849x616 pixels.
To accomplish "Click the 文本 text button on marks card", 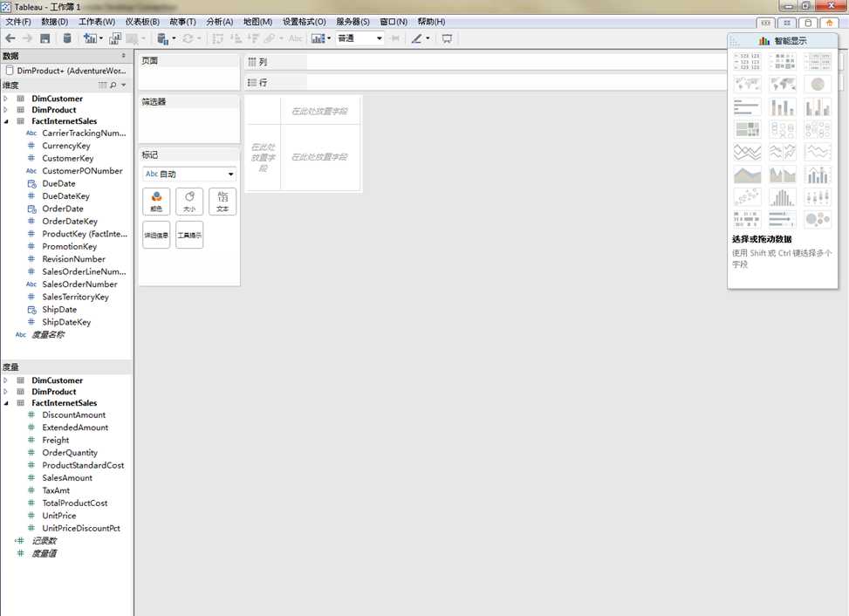I will (x=223, y=202).
